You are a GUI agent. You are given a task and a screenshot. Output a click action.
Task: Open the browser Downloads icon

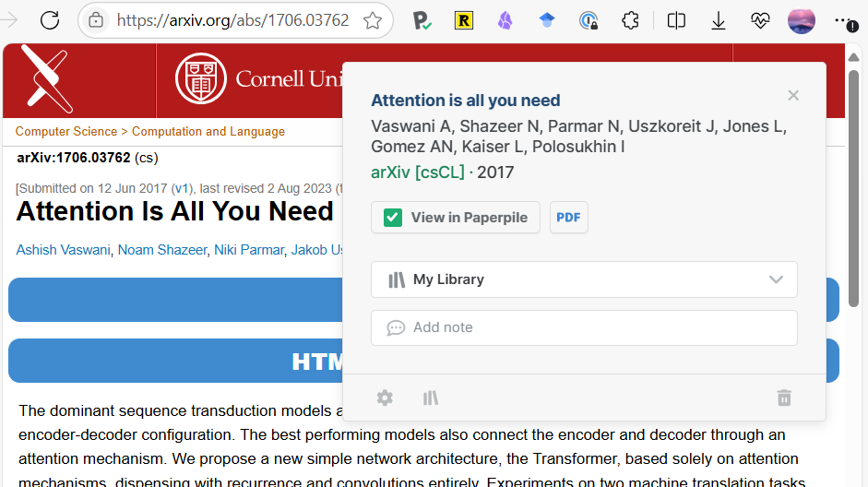click(718, 21)
